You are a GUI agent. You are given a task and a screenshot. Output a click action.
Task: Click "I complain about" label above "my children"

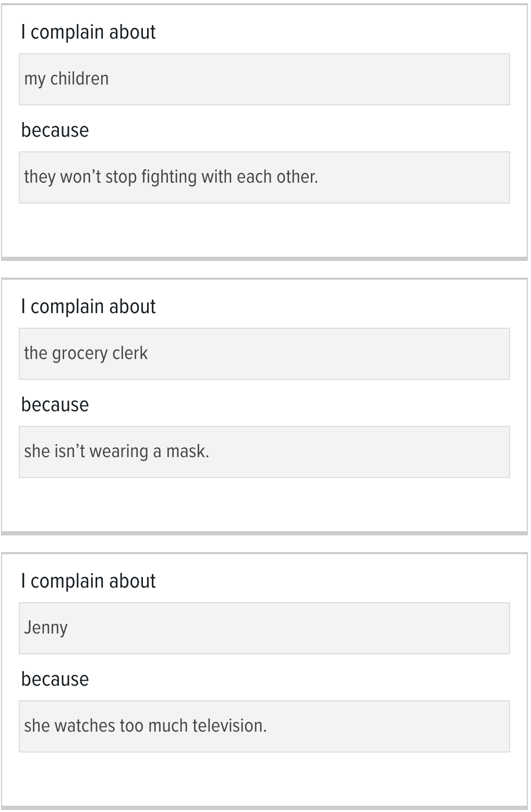coord(88,32)
